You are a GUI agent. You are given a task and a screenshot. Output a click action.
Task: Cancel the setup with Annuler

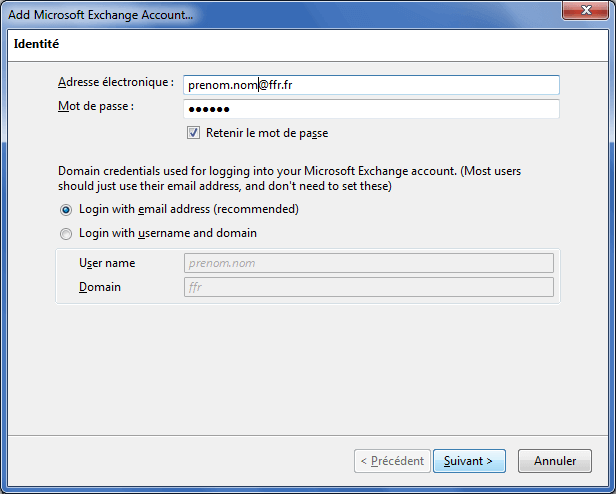tap(555, 461)
